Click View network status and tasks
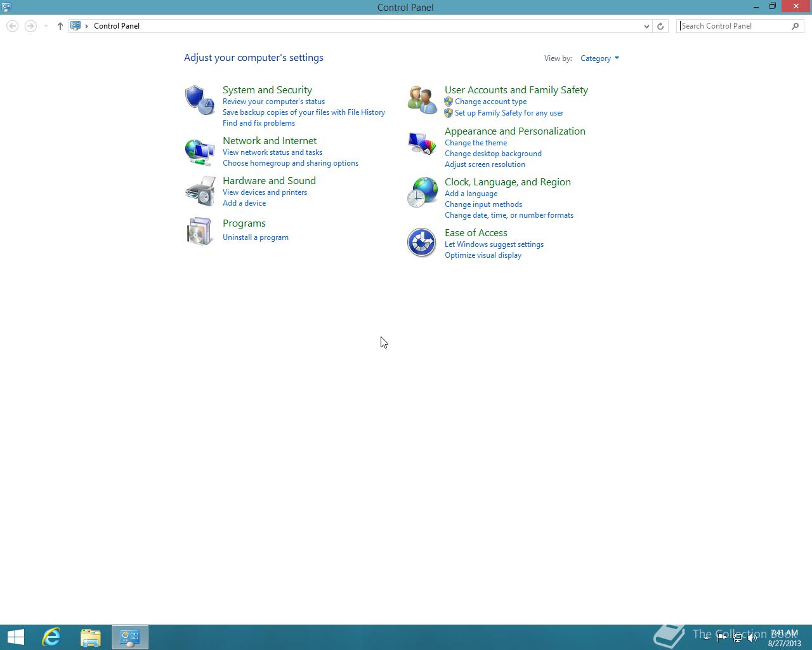 [272, 152]
